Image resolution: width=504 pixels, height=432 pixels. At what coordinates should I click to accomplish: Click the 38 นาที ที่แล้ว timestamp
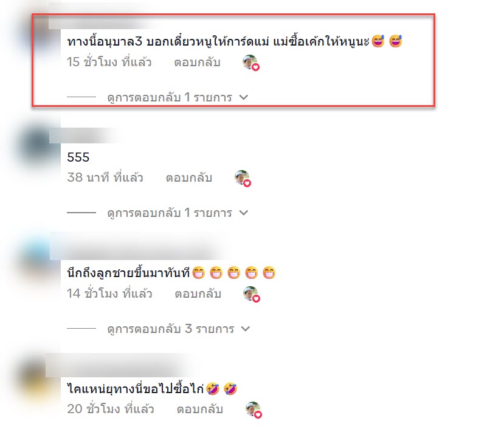(105, 177)
